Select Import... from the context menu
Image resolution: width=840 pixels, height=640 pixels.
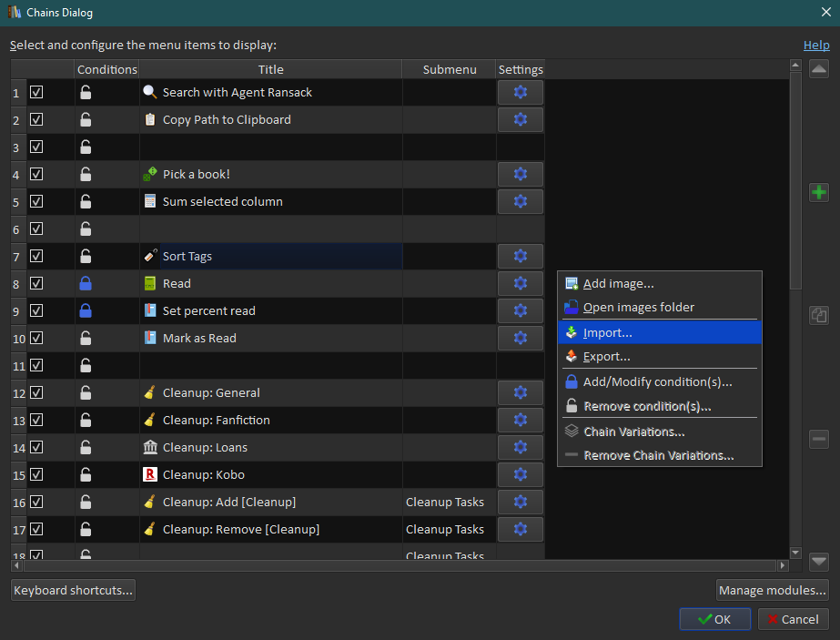tap(607, 332)
